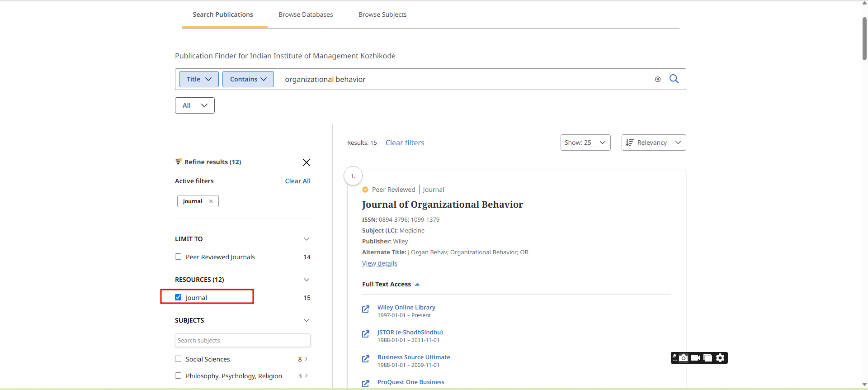
Task: Click the external link icon beside Wiley Online Library
Action: click(366, 309)
